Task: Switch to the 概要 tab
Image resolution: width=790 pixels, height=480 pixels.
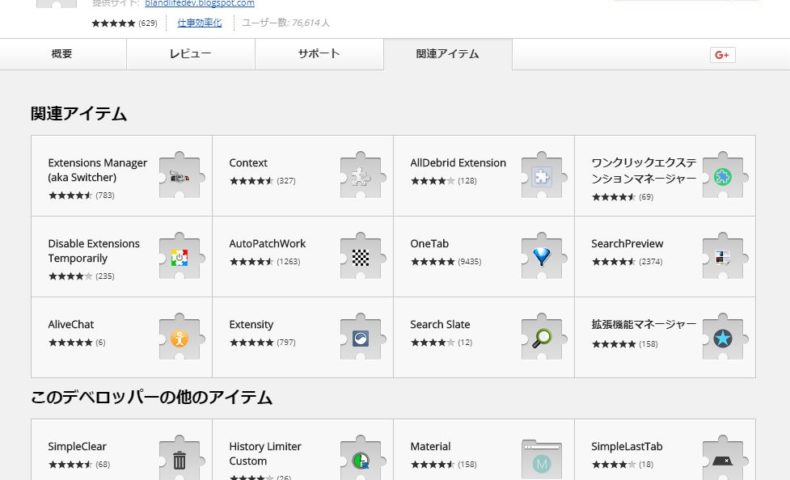Action: [63, 54]
